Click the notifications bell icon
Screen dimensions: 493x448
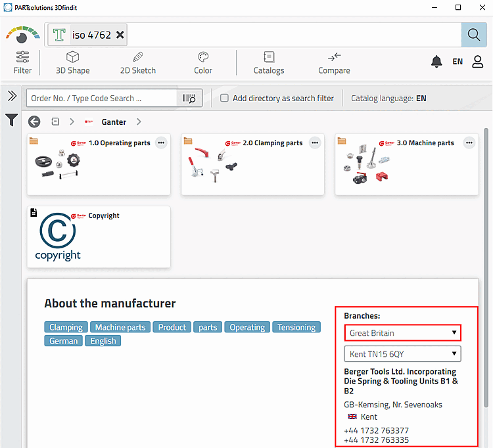pyautogui.click(x=436, y=61)
